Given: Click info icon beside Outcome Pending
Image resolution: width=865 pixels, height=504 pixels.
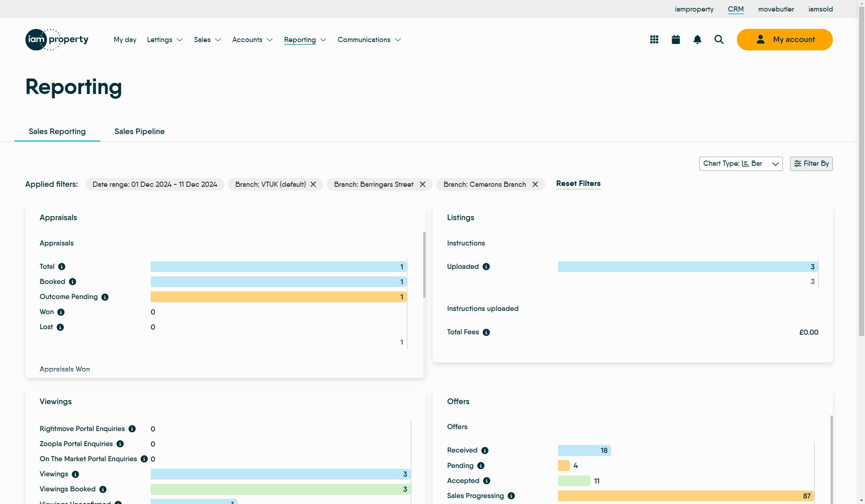Looking at the screenshot, I should click(105, 297).
